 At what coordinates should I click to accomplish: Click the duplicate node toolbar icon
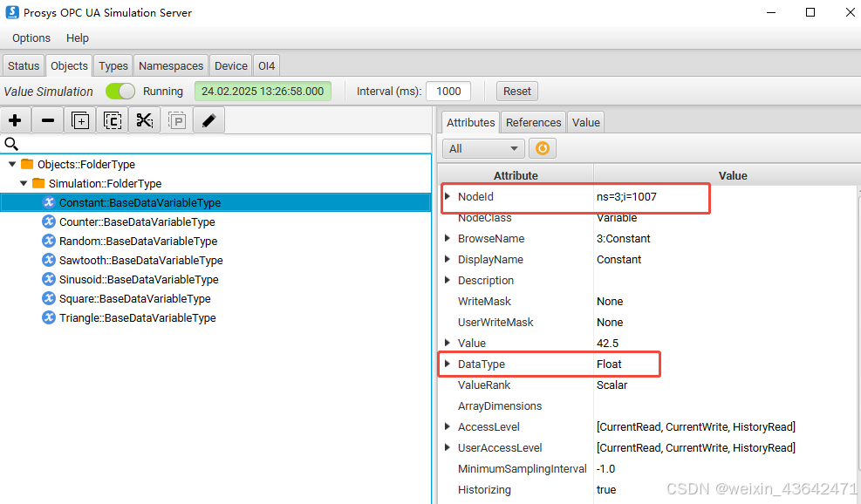tap(80, 120)
